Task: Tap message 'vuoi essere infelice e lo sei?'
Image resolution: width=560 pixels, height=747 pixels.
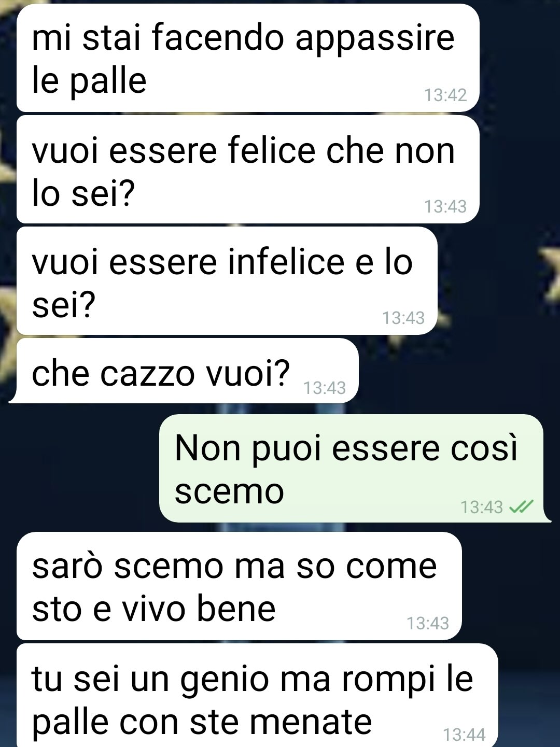Action: 227,281
